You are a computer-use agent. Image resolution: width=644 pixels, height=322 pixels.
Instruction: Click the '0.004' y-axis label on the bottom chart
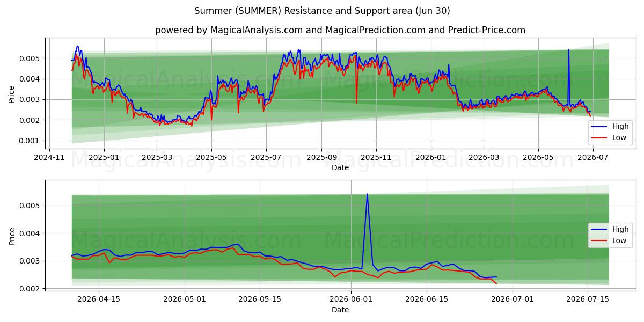click(x=31, y=233)
